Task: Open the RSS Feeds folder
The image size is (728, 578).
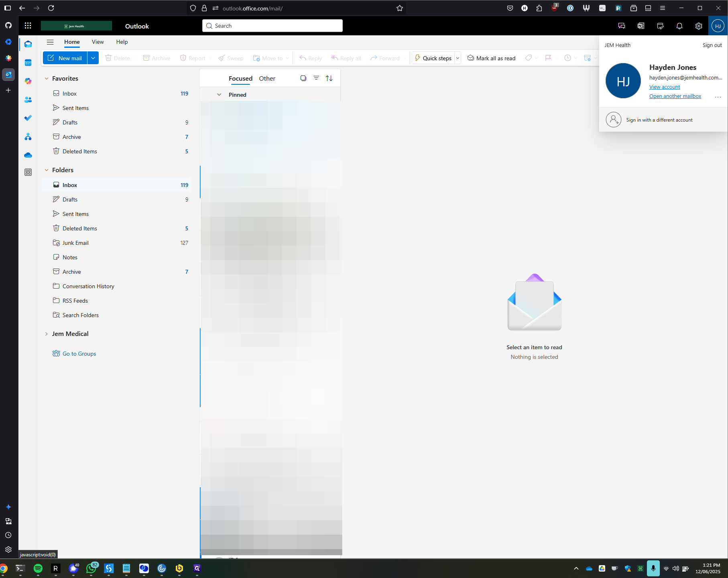Action: (116, 301)
